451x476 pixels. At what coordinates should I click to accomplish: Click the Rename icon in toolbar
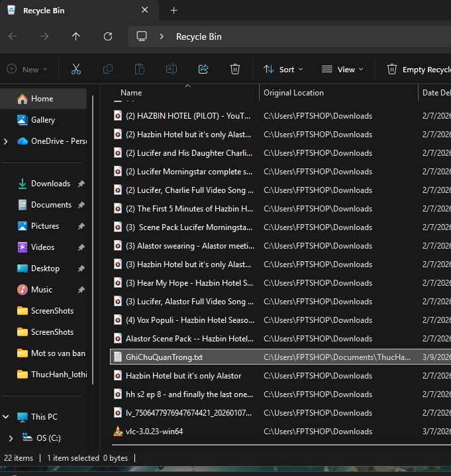(172, 69)
